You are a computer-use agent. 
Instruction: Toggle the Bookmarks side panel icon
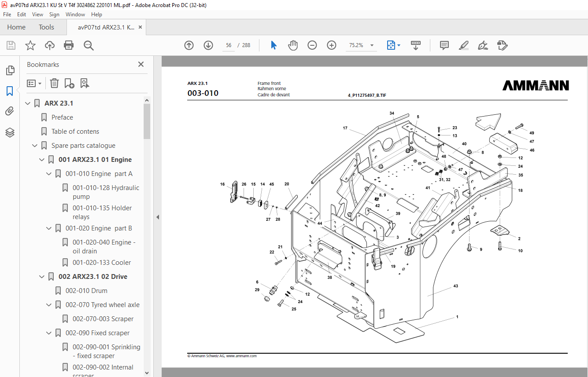pyautogui.click(x=10, y=91)
